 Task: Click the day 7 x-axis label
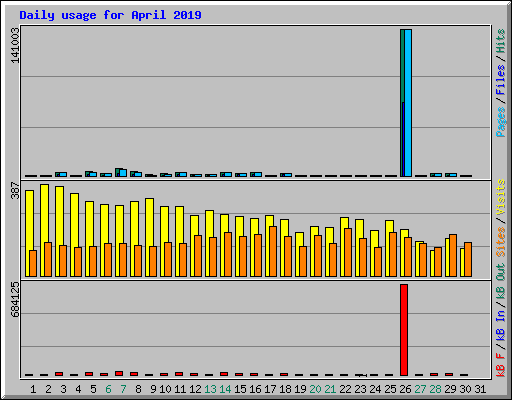(x=123, y=389)
